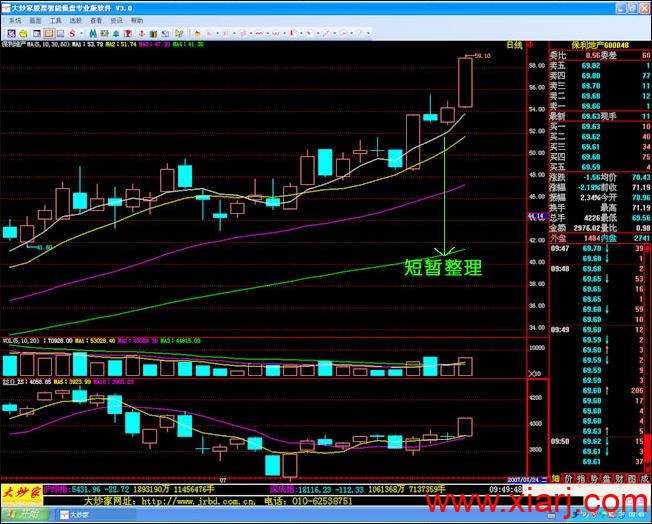The width and height of the screenshot is (652, 524).
Task: Click the orange-framed picture toolbar icon
Action: coord(104,33)
